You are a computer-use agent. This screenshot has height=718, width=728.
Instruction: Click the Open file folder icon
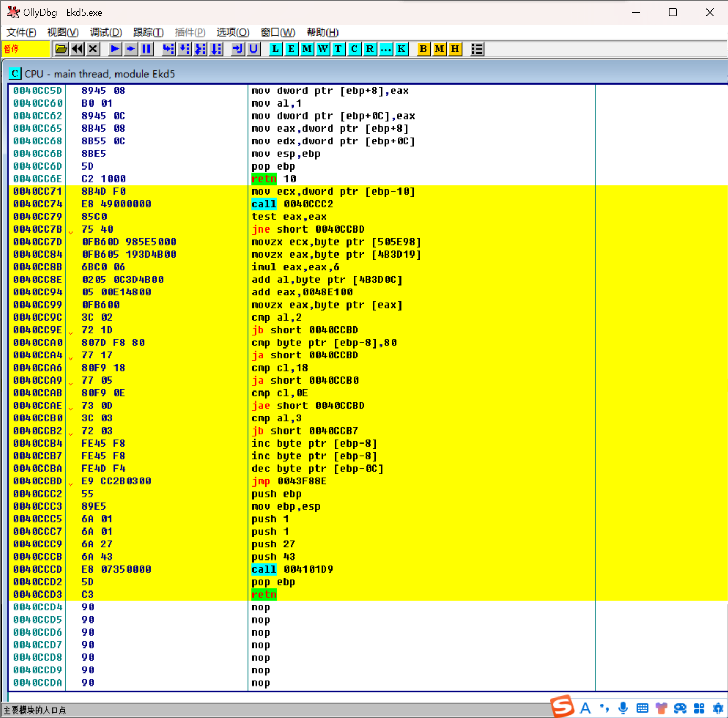click(x=61, y=49)
